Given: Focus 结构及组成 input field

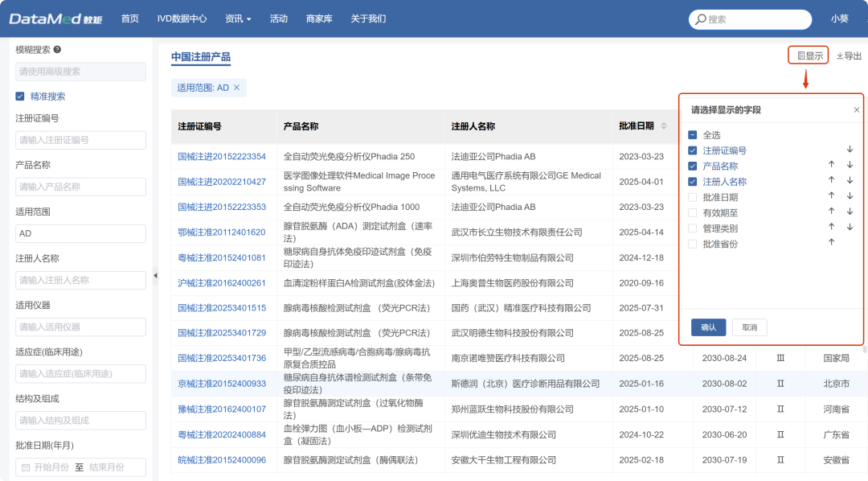Looking at the screenshot, I should pyautogui.click(x=81, y=421).
